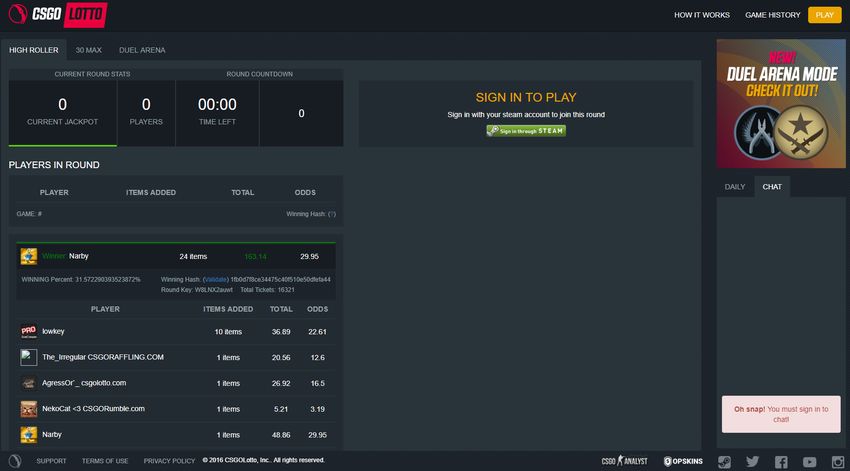Click the Winning Percent text
Screen dimensions: 850x471
point(81,280)
